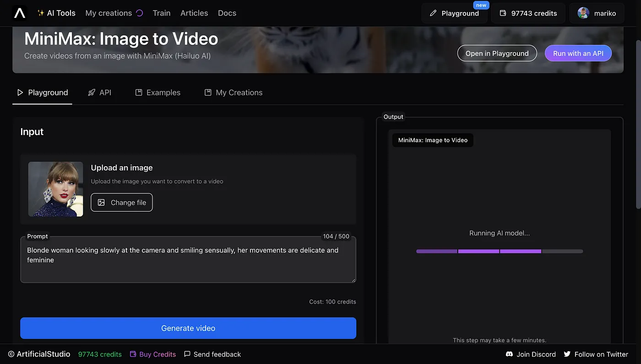The height and width of the screenshot is (364, 641).
Task: Open the 97743 credits header button
Action: (x=528, y=13)
